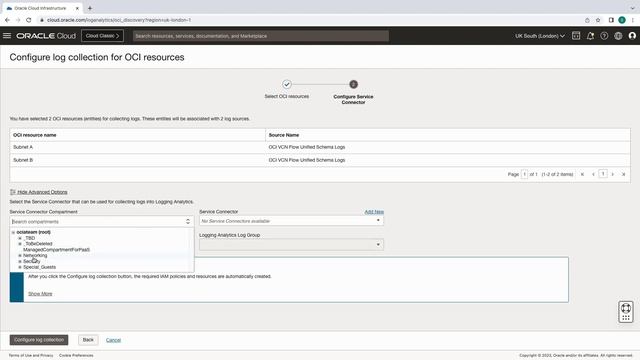Open the floating support help widget
Viewport: 640px width, 360px height.
[626, 312]
